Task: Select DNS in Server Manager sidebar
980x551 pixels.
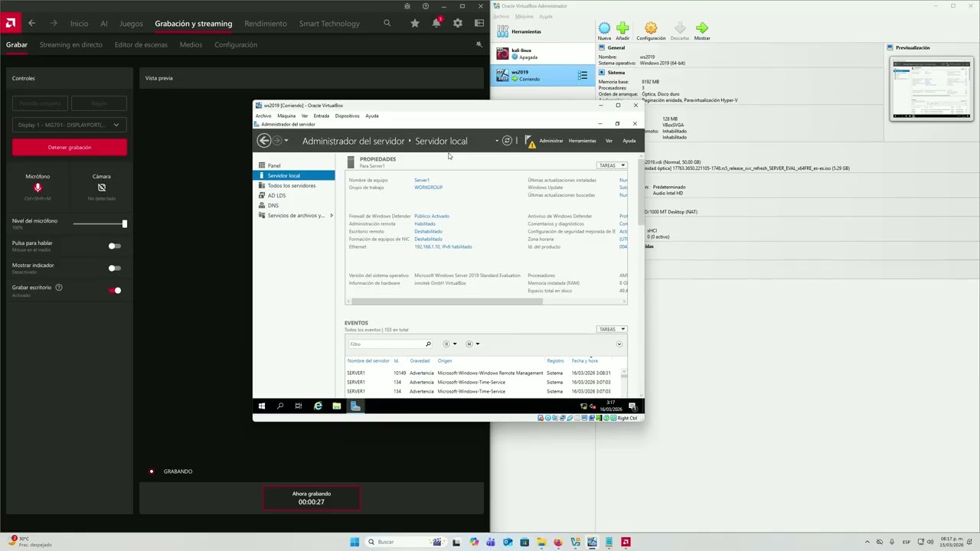Action: pyautogui.click(x=273, y=205)
